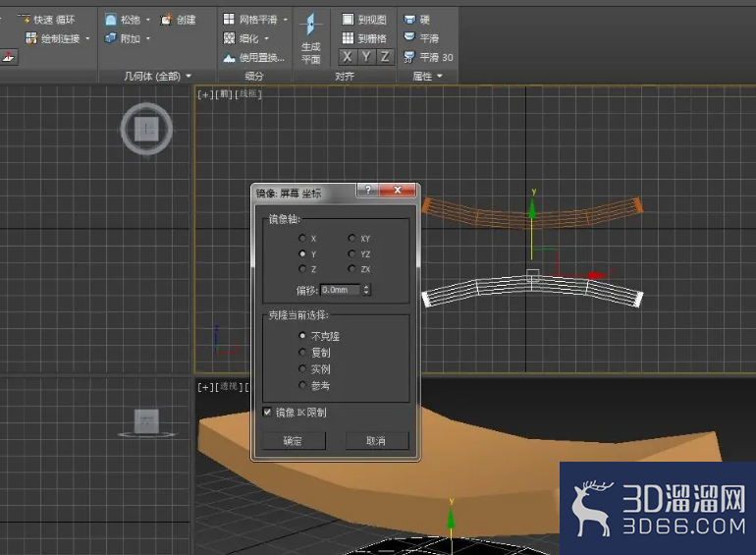Cancel mirror with 取消 button
Image resolution: width=756 pixels, height=555 pixels.
click(x=377, y=441)
